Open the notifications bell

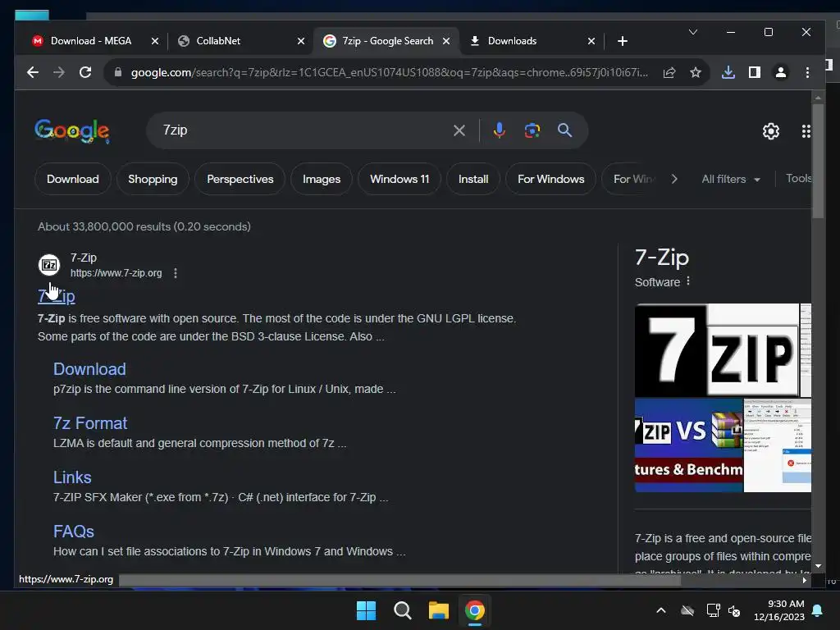[x=817, y=610]
